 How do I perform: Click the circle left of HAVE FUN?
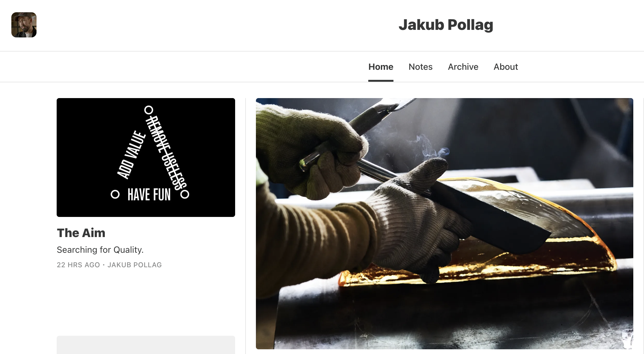(x=115, y=194)
